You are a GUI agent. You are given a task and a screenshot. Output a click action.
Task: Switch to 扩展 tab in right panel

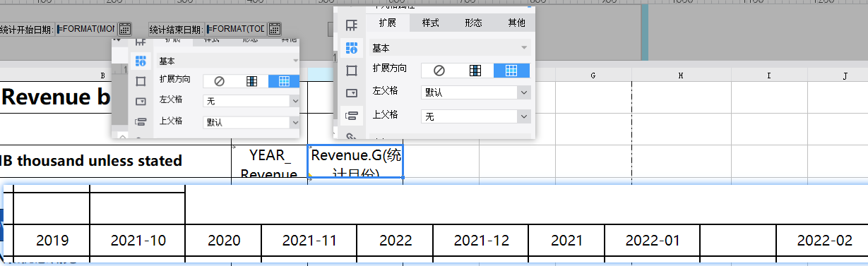[388, 23]
